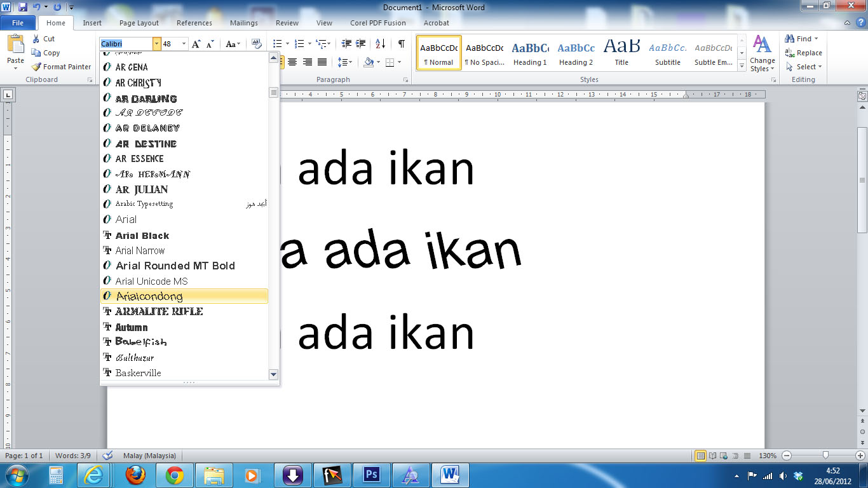
Task: Click the Increase Indent icon
Action: (361, 44)
